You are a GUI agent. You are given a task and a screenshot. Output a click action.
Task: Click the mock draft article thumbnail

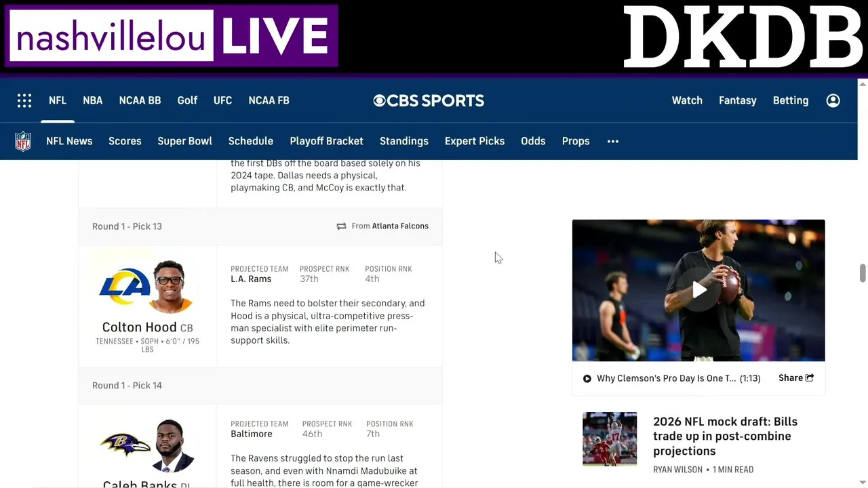[x=610, y=439]
